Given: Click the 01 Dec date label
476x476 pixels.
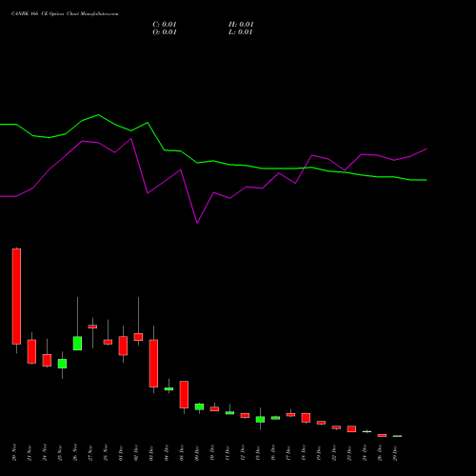Looking at the screenshot, I should (121, 452).
